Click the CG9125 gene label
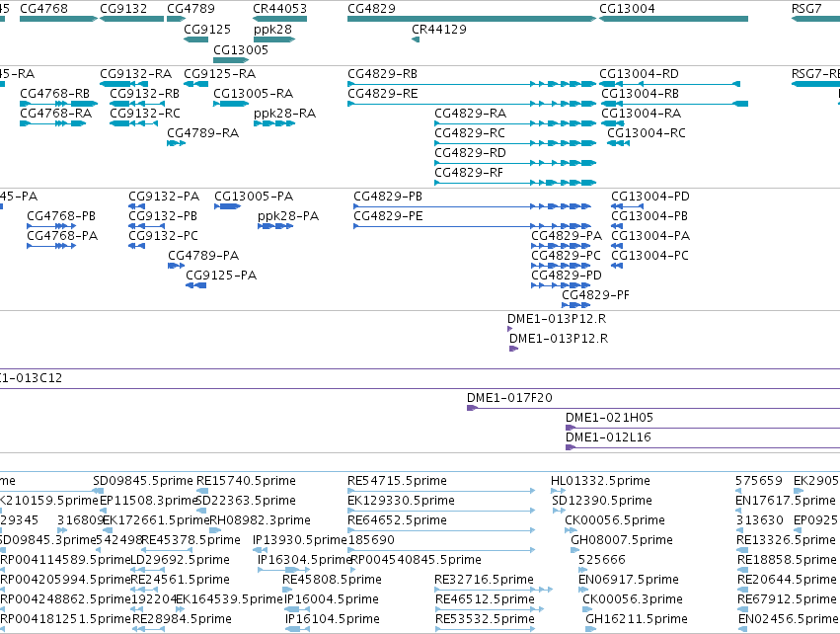 click(x=207, y=29)
